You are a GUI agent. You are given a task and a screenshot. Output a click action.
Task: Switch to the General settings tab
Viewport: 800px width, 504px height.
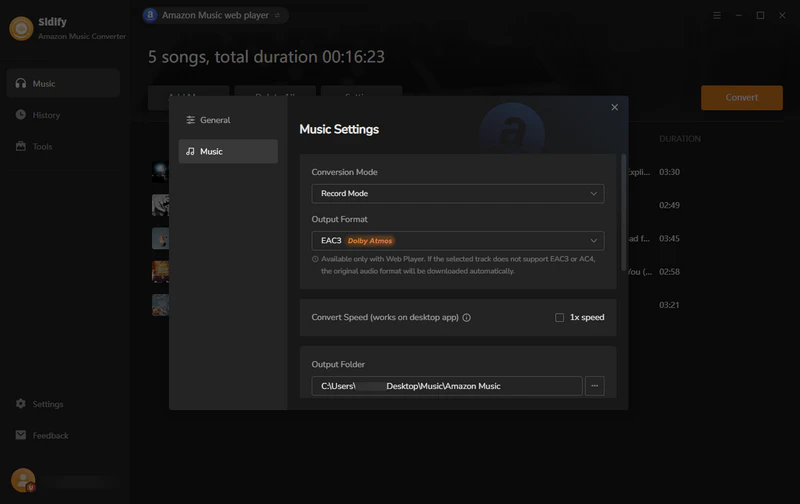[228, 120]
